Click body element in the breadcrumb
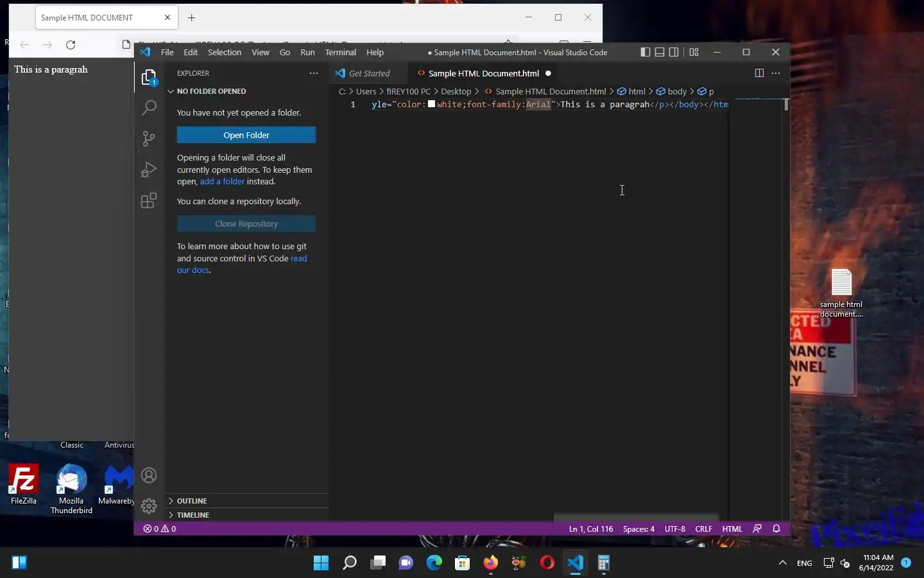Viewport: 924px width, 578px height. [x=671, y=91]
